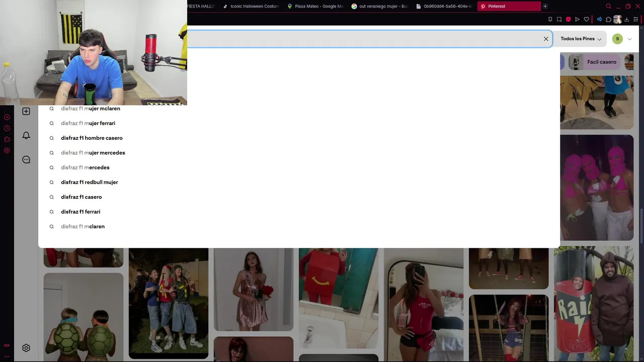The image size is (644, 362).
Task: Click the blue sound waves icon
Action: pyautogui.click(x=599, y=20)
